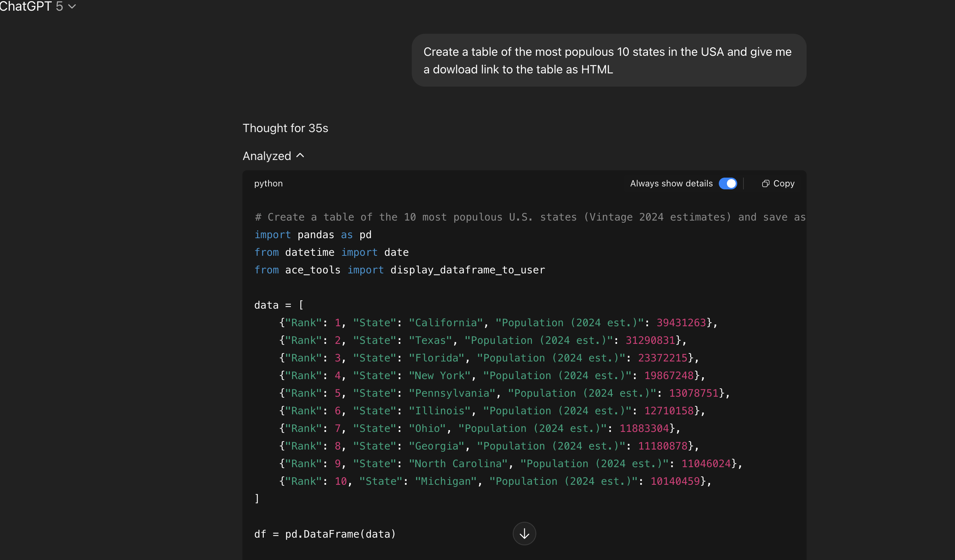
Task: Click 'display_dataframe_to_user' in the import line
Action: point(467,270)
